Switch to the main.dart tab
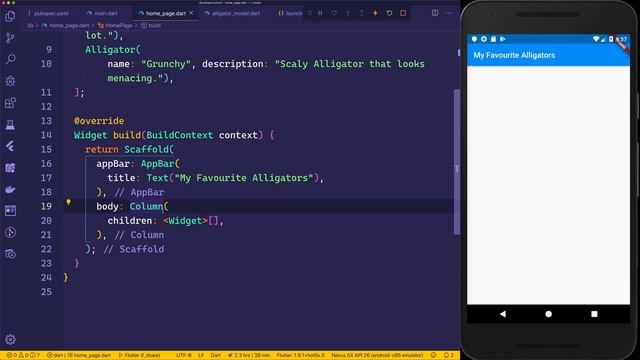640x360 pixels. [x=103, y=13]
